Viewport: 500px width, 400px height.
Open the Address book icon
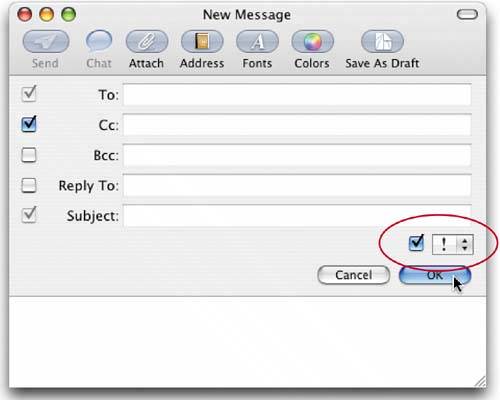click(x=202, y=42)
